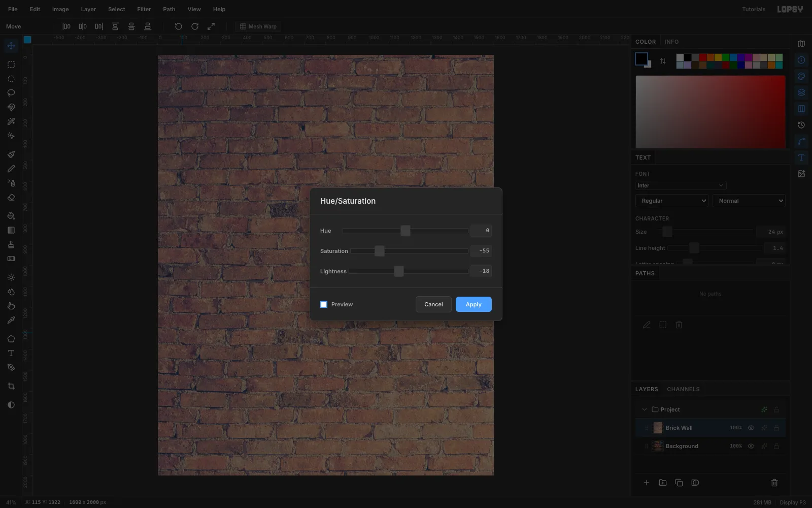The height and width of the screenshot is (508, 812).
Task: Click the Mesh Warp button
Action: [x=258, y=26]
